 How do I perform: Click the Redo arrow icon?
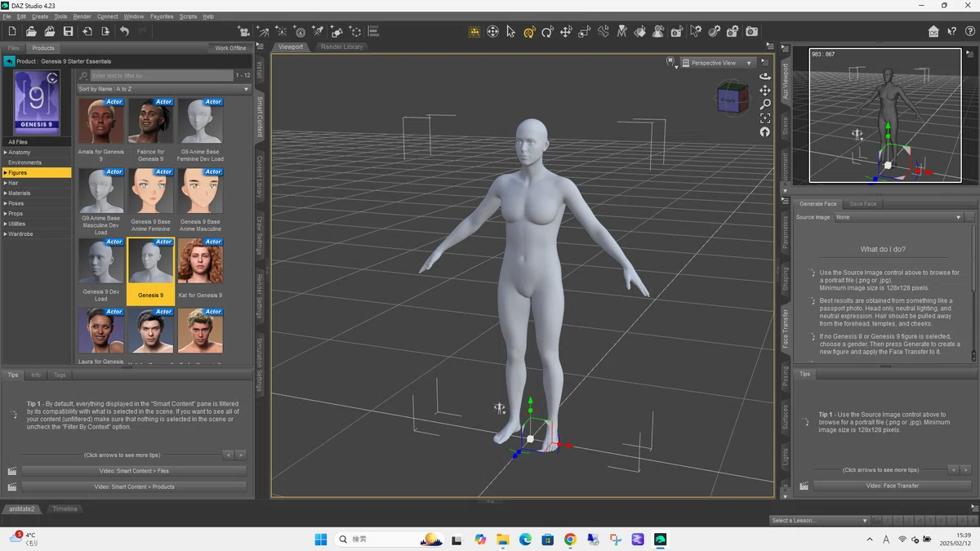[x=143, y=31]
